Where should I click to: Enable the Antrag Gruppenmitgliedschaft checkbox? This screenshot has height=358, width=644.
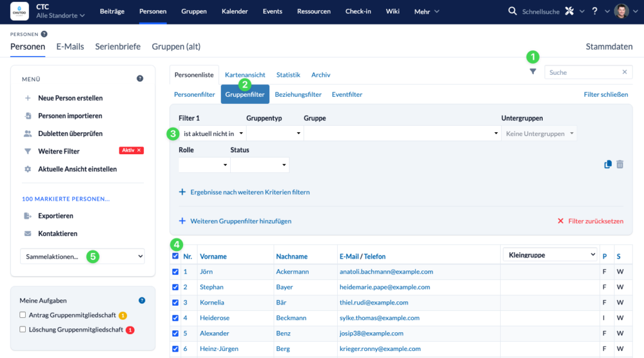[x=23, y=315]
